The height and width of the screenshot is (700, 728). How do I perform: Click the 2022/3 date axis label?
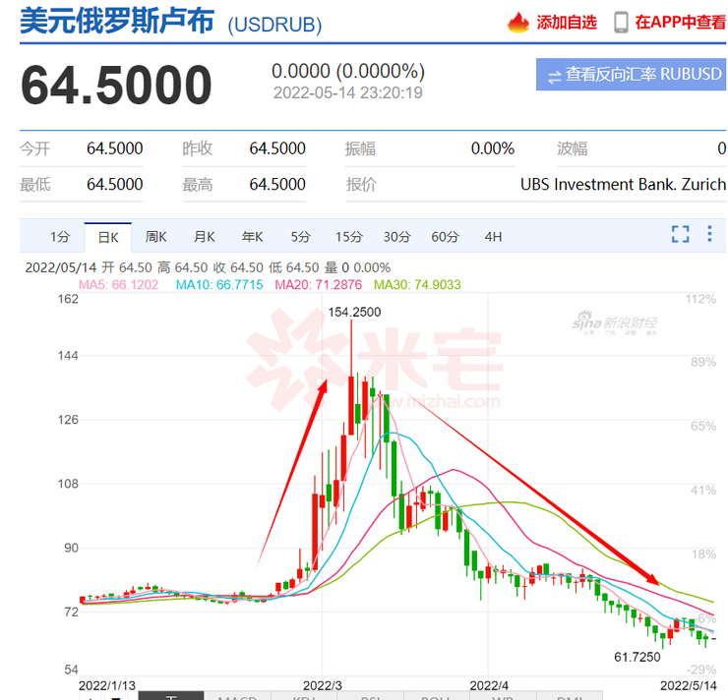(x=323, y=685)
